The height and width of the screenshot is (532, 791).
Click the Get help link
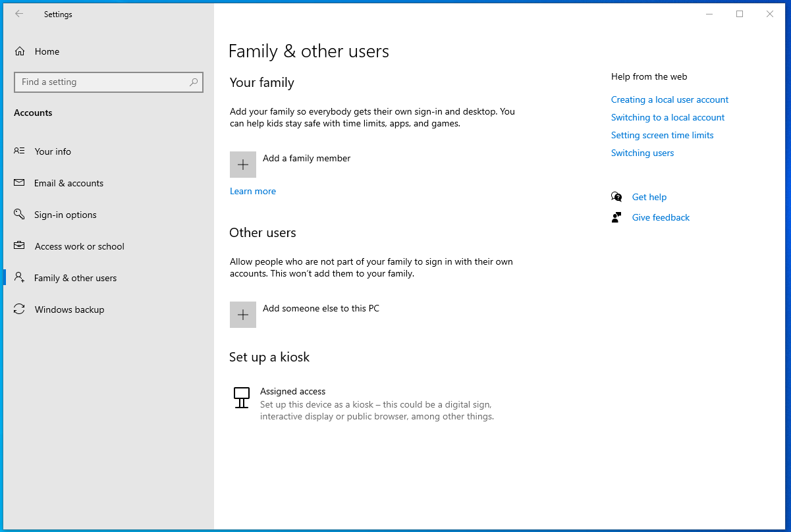click(649, 197)
